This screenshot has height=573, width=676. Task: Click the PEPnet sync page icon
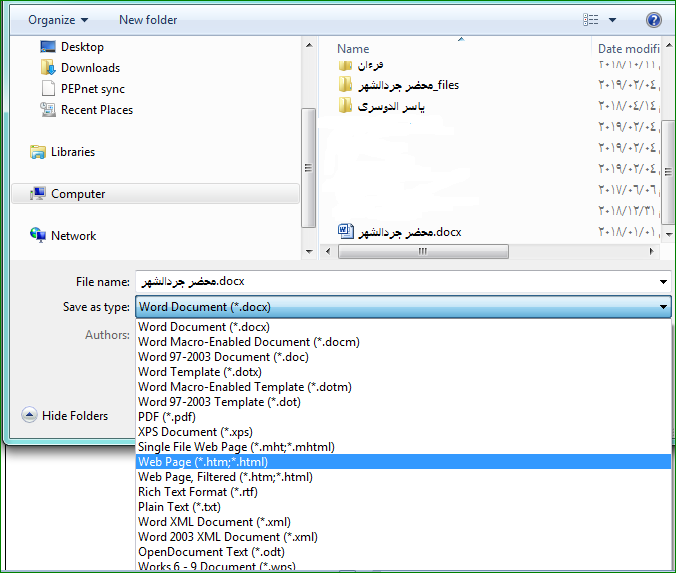click(48, 88)
